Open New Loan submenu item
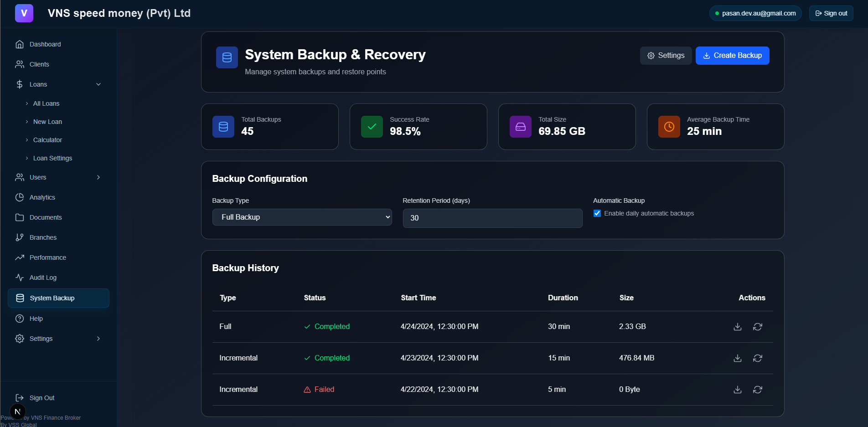This screenshot has height=427, width=868. pyautogui.click(x=47, y=122)
